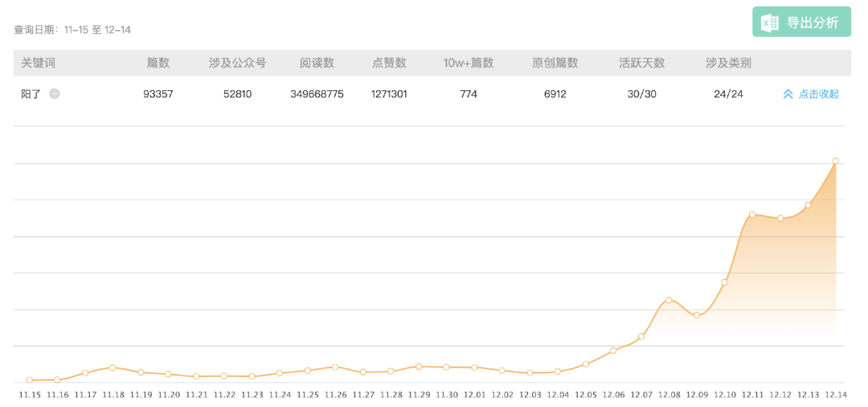
Task: Click the plus icon next to 阳了
Action: pyautogui.click(x=55, y=93)
